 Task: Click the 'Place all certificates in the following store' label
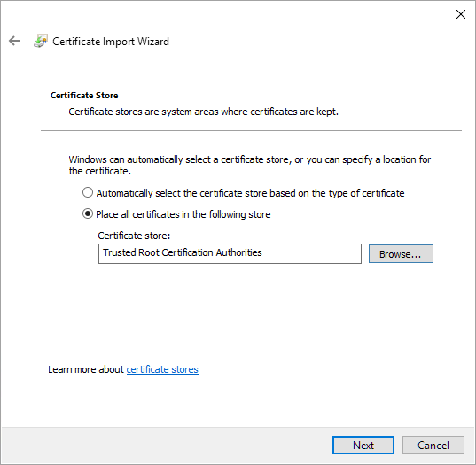[x=183, y=214]
